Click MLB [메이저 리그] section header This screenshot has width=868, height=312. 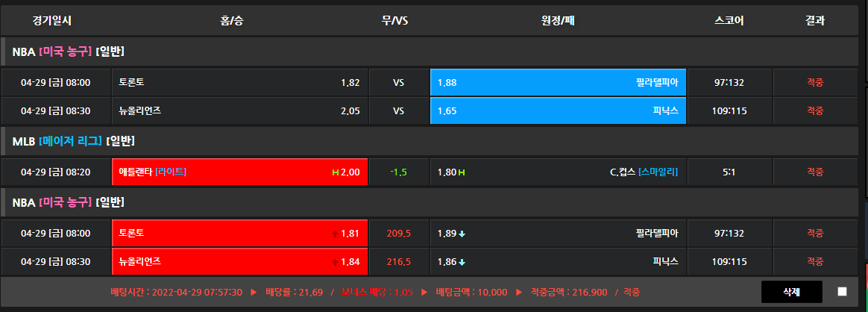pos(73,141)
